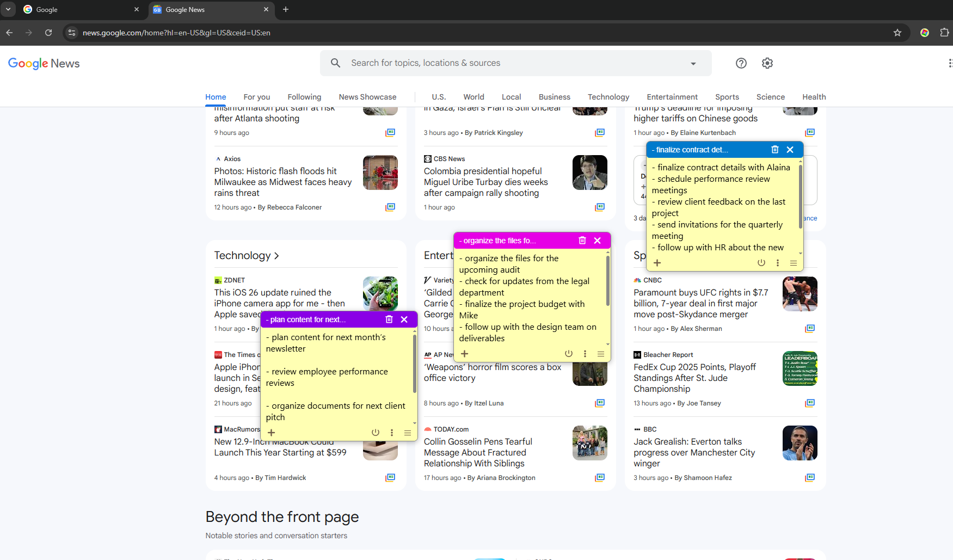Click scrollbar in 'plan content' note
Viewport: 953px width, 560px height.
point(415,364)
